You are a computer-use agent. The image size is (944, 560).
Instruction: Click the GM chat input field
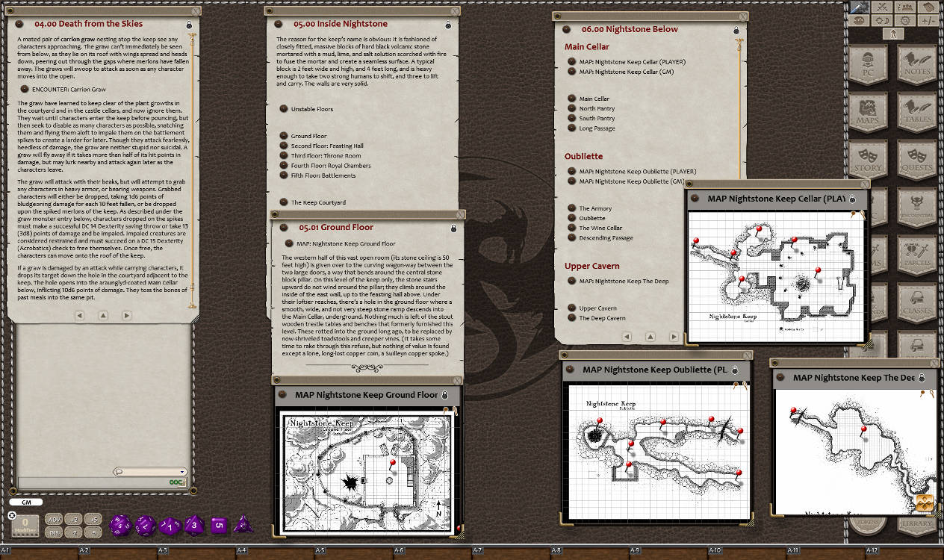tap(26, 502)
